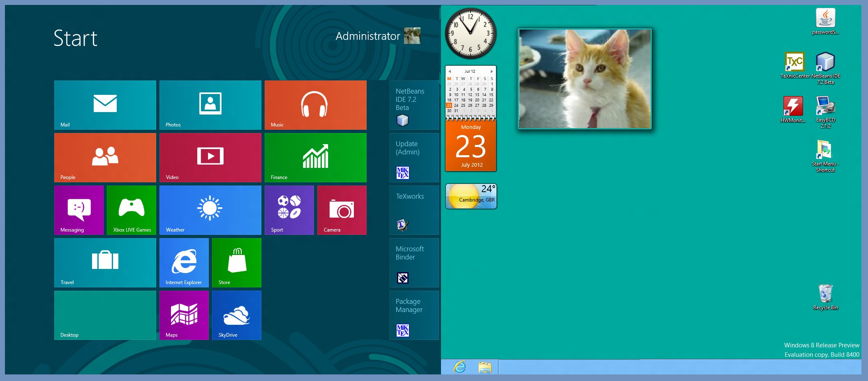Open the Photos tile
868x381 pixels.
tap(210, 105)
